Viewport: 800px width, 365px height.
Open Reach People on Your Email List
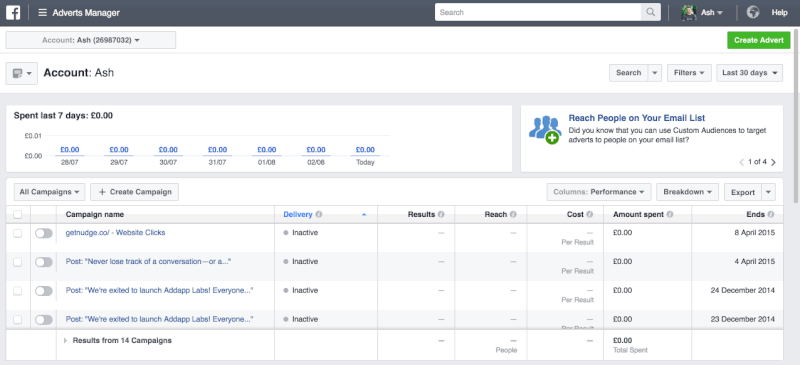pos(637,118)
